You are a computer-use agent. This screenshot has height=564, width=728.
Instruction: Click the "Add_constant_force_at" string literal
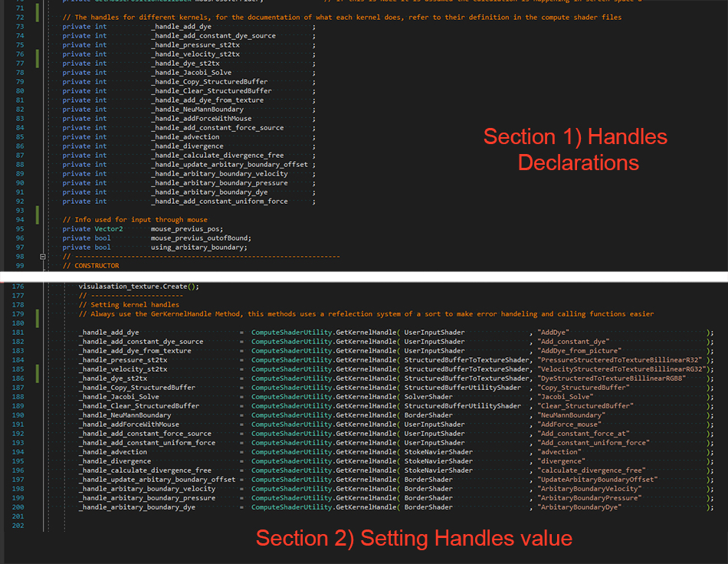click(x=583, y=434)
